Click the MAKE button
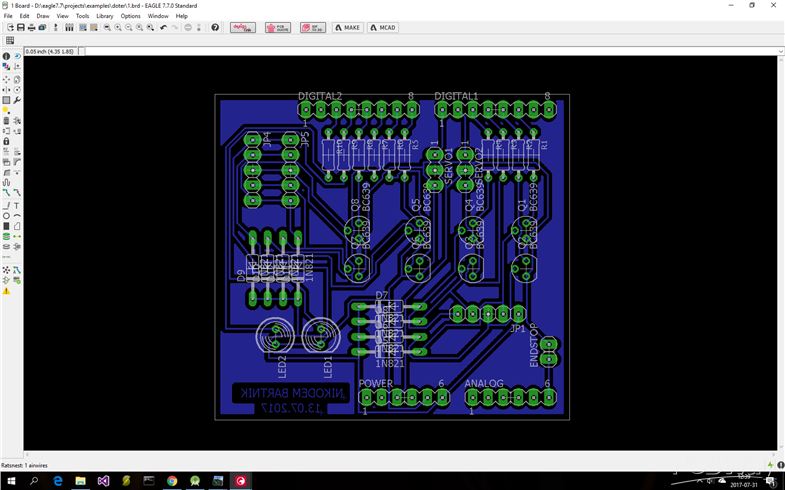This screenshot has height=490, width=785. pos(347,28)
